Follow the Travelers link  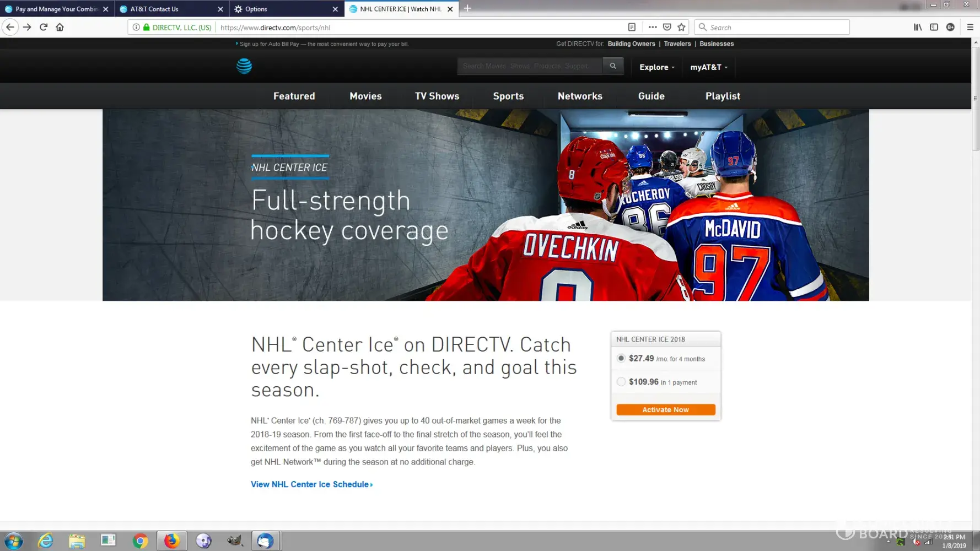[677, 44]
